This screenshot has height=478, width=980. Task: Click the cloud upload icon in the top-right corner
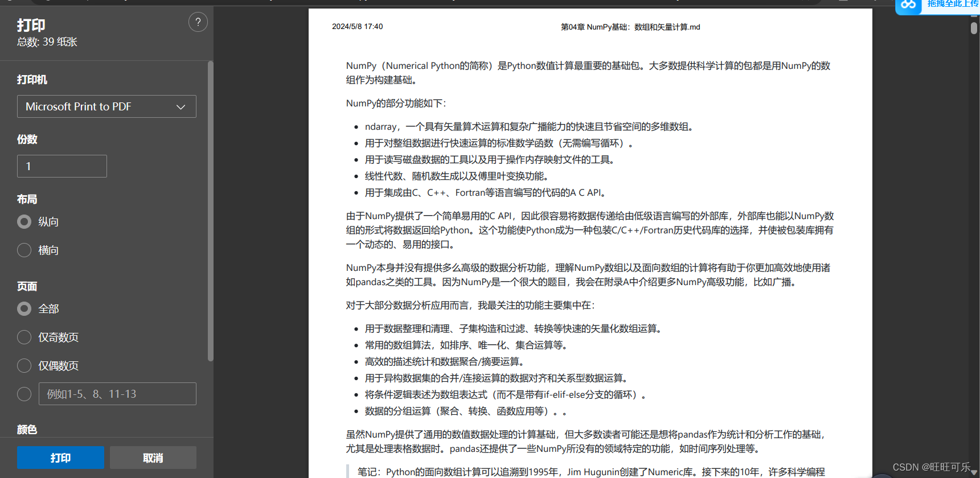pos(908,5)
